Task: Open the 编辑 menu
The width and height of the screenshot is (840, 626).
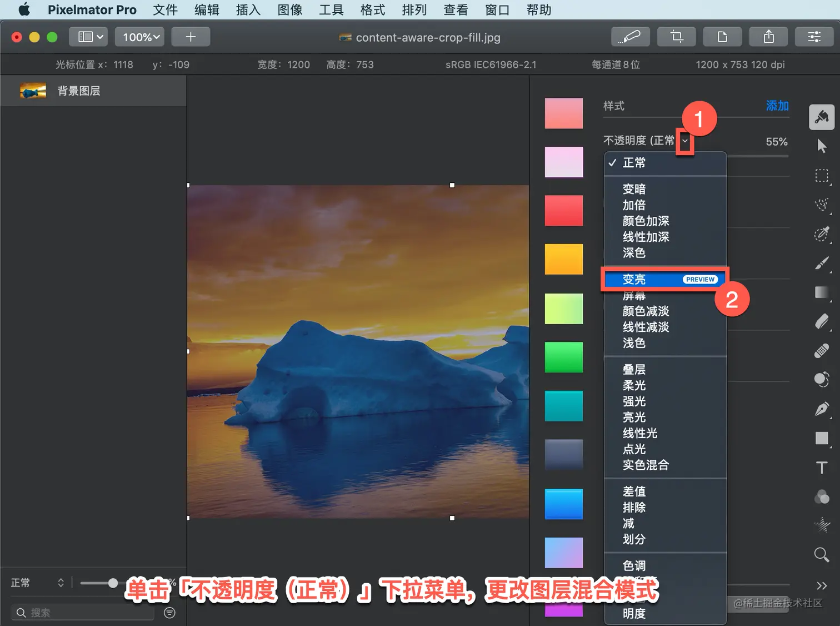Action: 207,9
